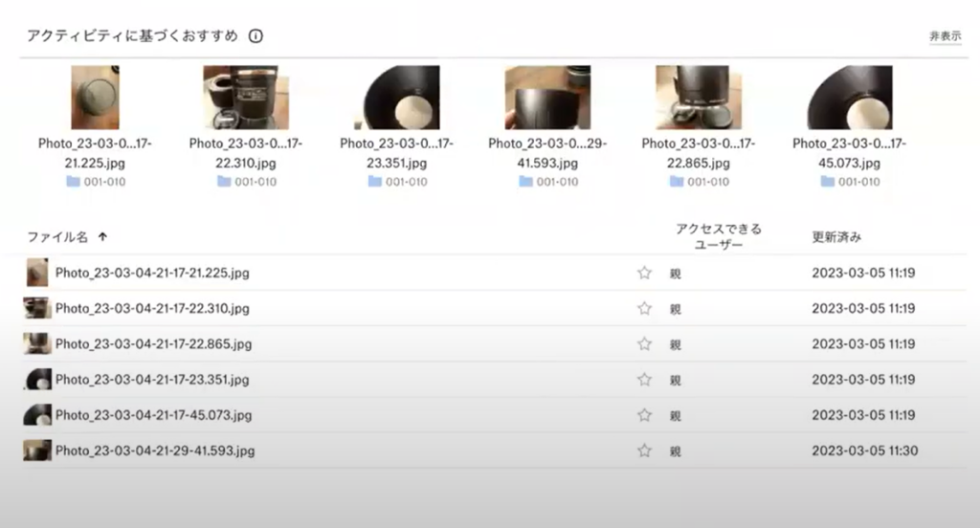Viewport: 980px width, 528px height.
Task: Click row thumbnail icon of Photo_23-03-04-21-17-22.310.jpg
Action: click(x=37, y=308)
